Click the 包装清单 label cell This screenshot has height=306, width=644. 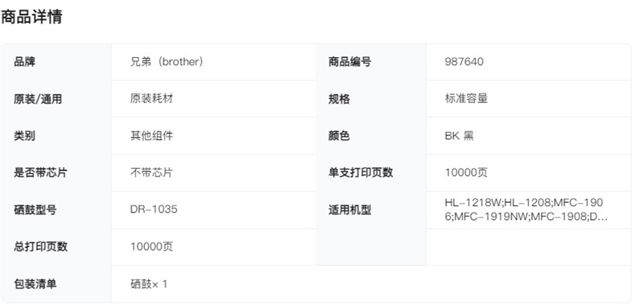[x=56, y=283]
